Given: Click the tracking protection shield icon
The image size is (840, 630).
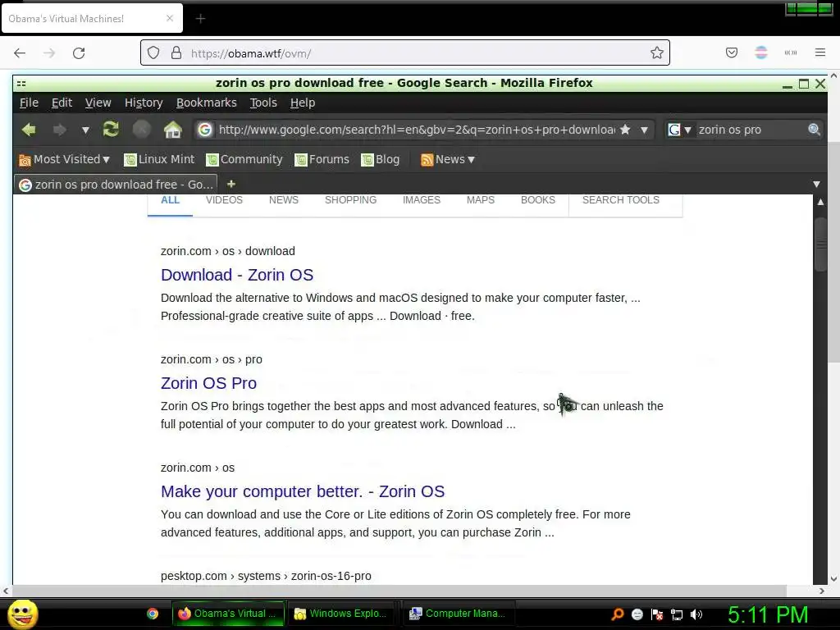Looking at the screenshot, I should coord(153,53).
